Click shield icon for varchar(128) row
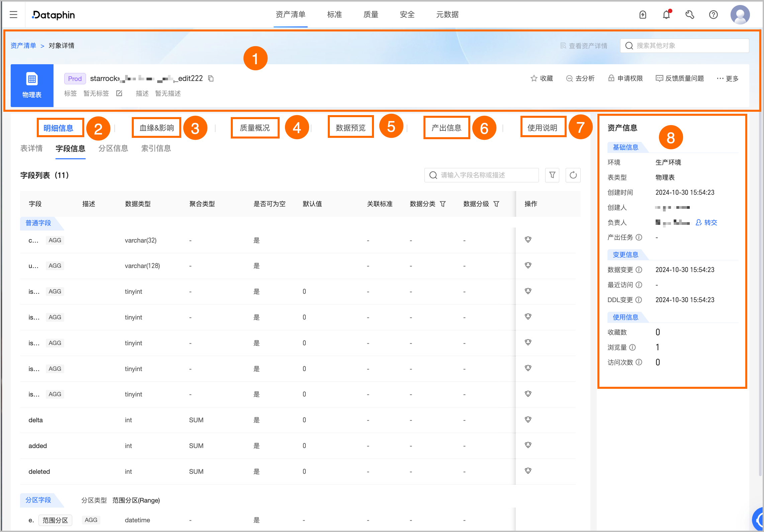 coord(528,266)
